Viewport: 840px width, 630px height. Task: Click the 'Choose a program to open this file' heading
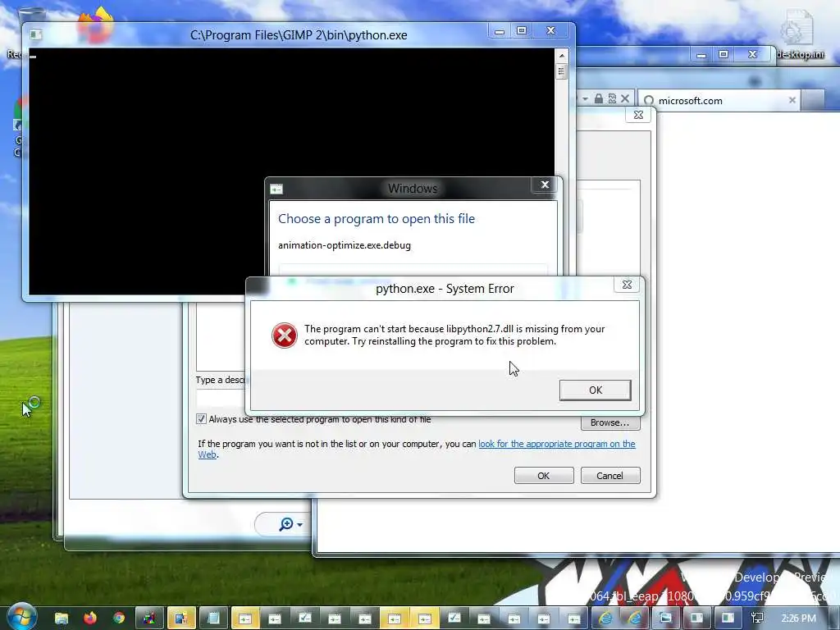coord(377,218)
